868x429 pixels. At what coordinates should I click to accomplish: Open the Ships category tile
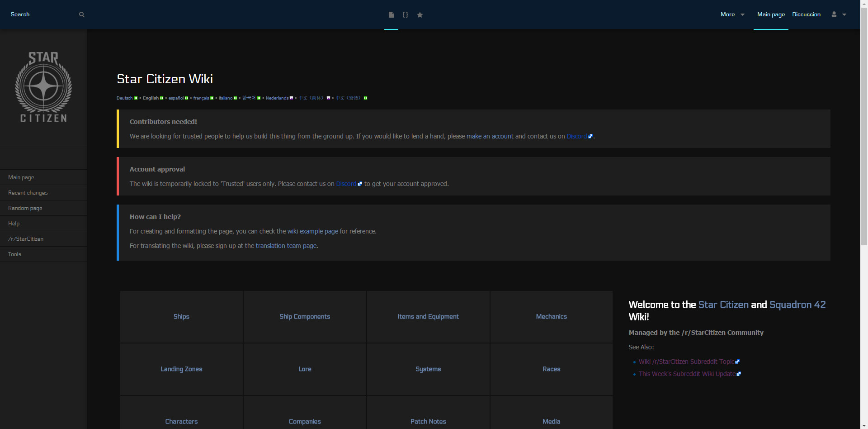pos(181,317)
